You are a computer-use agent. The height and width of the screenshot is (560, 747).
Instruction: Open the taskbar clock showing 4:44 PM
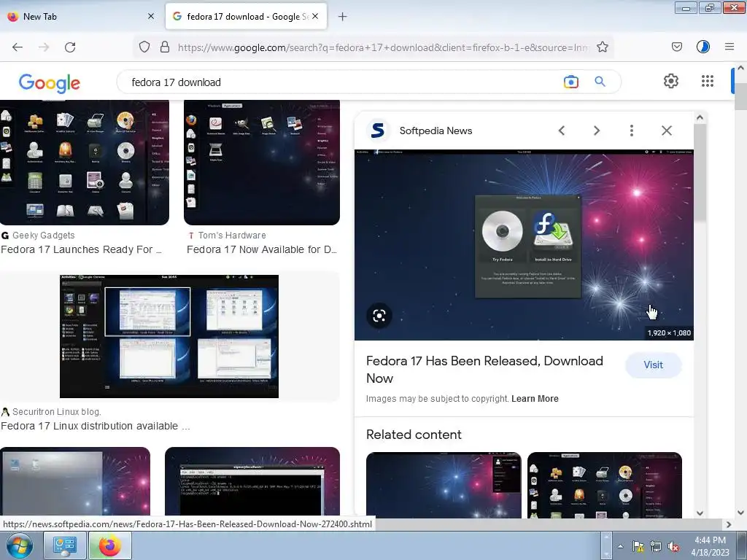point(710,546)
